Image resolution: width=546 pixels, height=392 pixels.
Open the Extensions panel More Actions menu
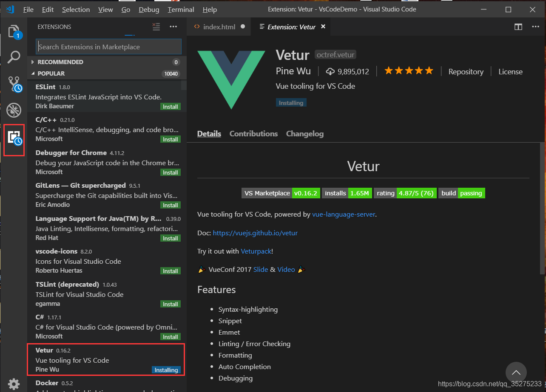[173, 26]
